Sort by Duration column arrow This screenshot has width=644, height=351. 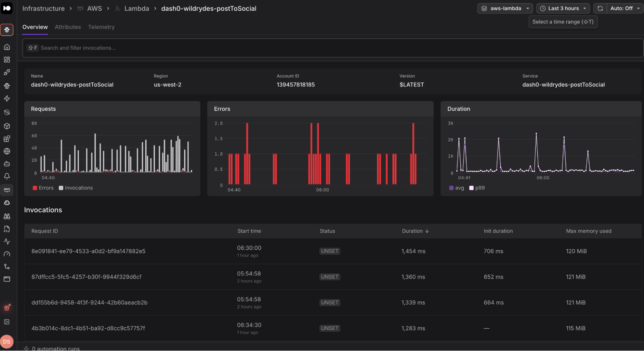click(x=427, y=231)
